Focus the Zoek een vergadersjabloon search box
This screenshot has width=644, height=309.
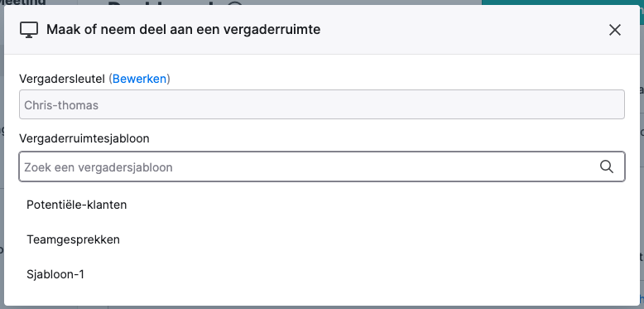(322, 167)
